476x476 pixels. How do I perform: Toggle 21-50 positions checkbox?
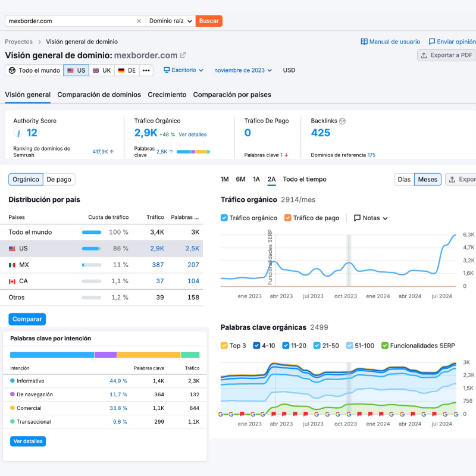point(317,346)
